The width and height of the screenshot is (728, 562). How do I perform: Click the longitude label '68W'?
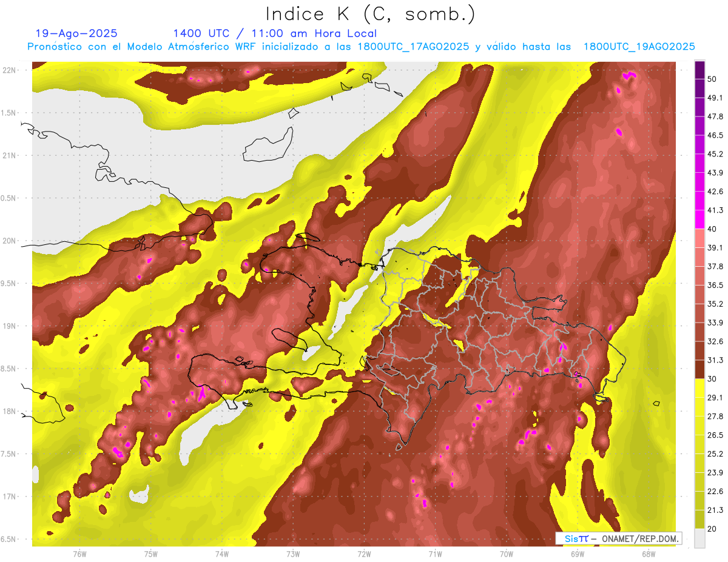pos(649,554)
